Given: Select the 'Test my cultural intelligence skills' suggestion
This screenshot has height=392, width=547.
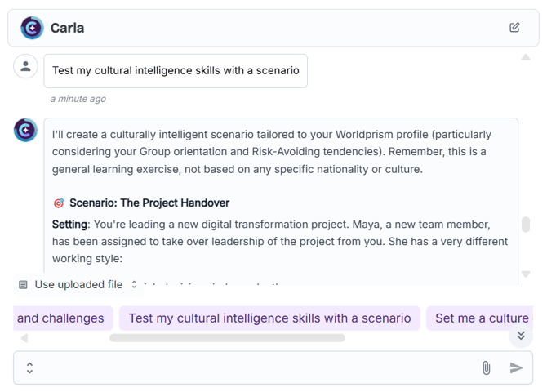Looking at the screenshot, I should coord(269,318).
